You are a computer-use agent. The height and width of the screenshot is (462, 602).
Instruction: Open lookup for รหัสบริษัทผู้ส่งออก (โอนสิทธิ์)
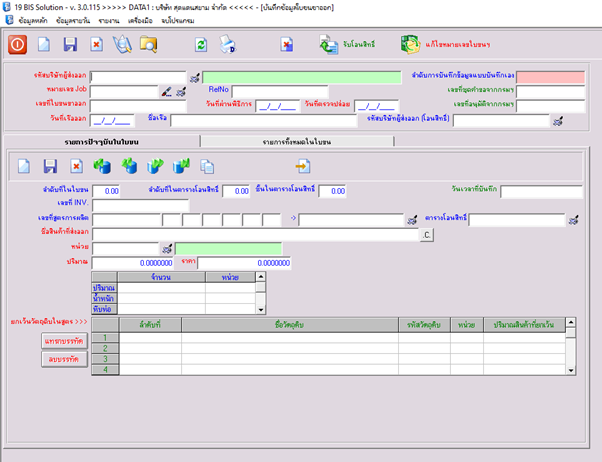coord(558,121)
